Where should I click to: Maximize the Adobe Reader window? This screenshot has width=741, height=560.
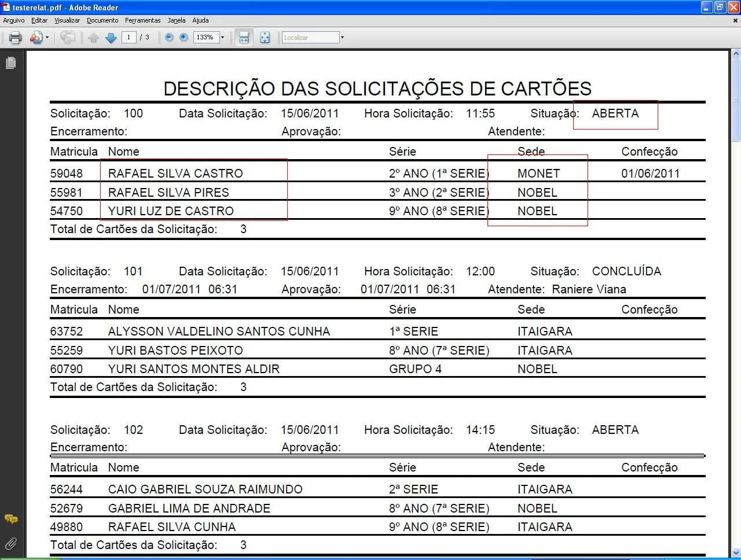pyautogui.click(x=720, y=8)
